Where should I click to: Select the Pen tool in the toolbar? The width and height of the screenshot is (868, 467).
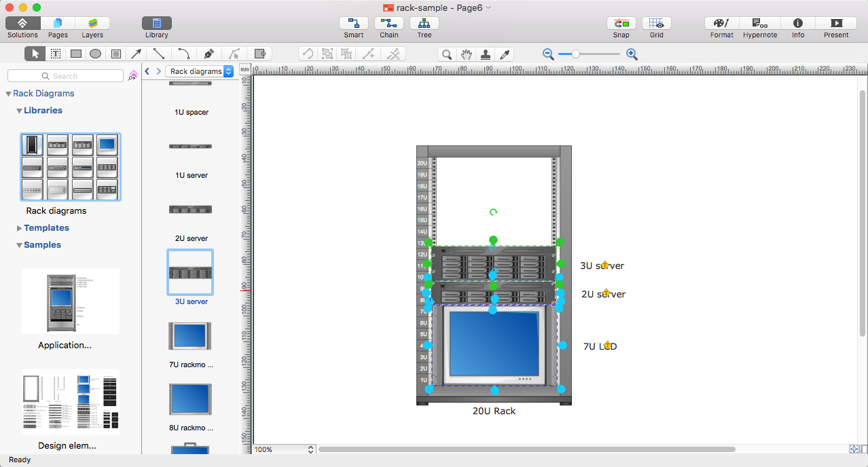click(x=208, y=53)
